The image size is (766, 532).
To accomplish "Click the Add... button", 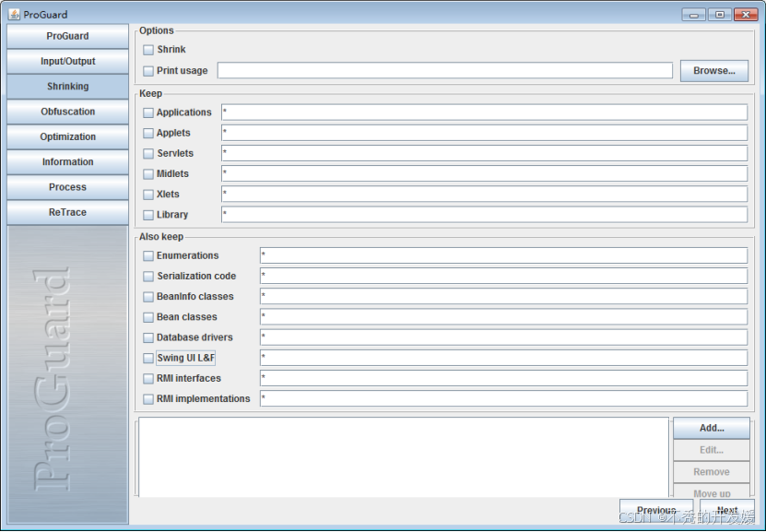I will (712, 429).
